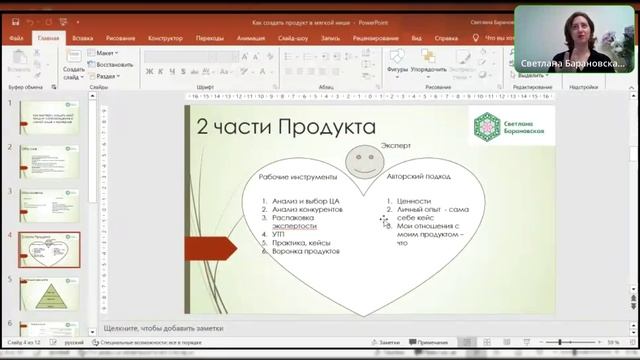Click Специальные возможности accessibility status
The image size is (640, 360).
pos(147,342)
